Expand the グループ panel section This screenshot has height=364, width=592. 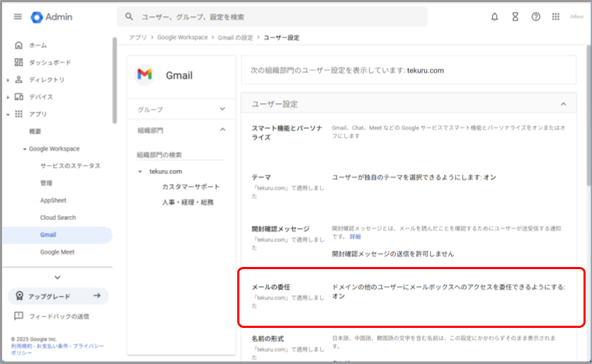click(222, 109)
